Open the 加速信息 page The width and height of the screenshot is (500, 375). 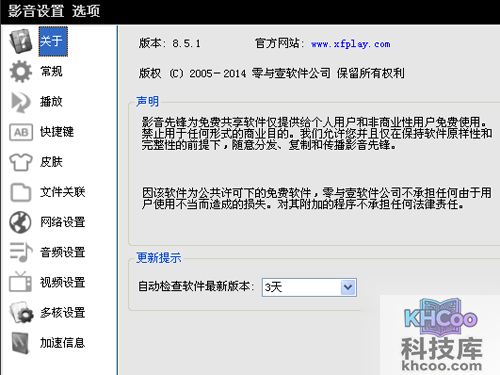62,343
